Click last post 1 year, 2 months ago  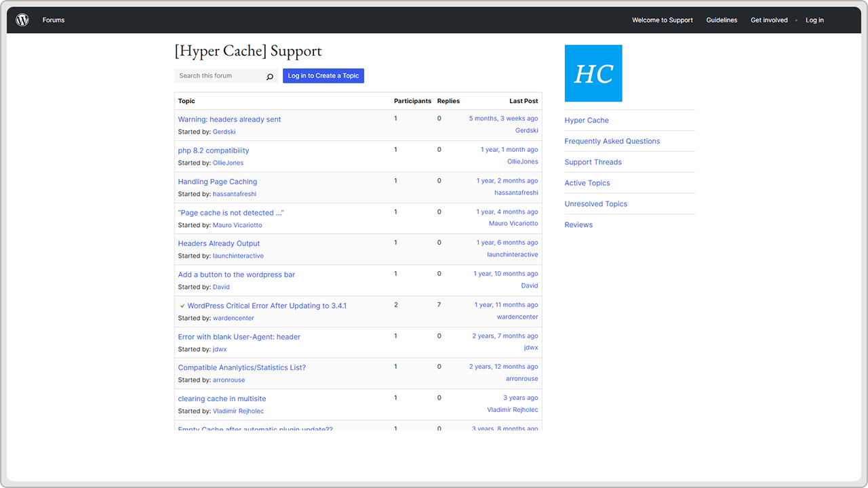click(507, 181)
